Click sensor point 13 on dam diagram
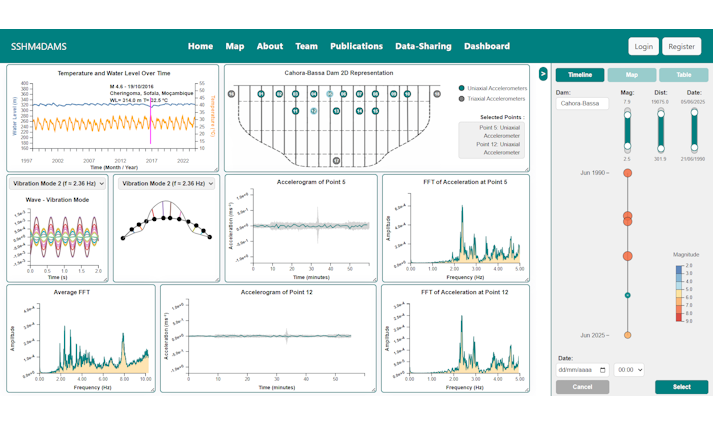 coord(336,111)
